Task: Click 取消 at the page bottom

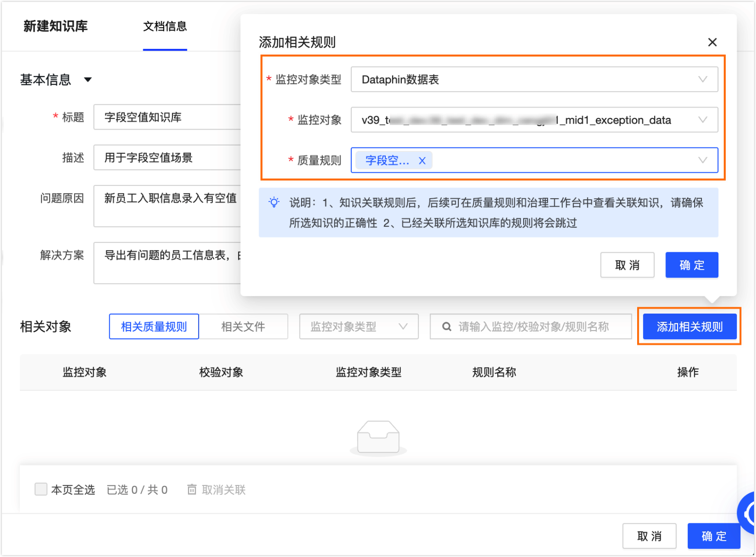Action: coord(649,536)
